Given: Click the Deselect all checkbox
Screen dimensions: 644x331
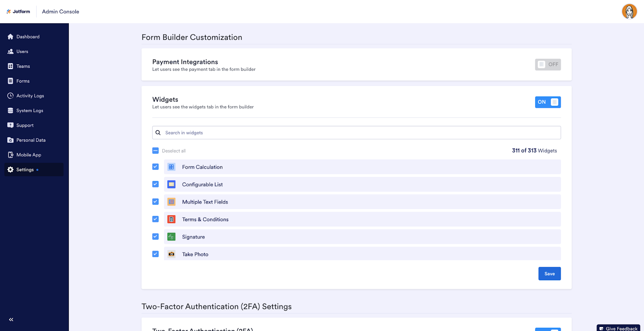Looking at the screenshot, I should (155, 151).
